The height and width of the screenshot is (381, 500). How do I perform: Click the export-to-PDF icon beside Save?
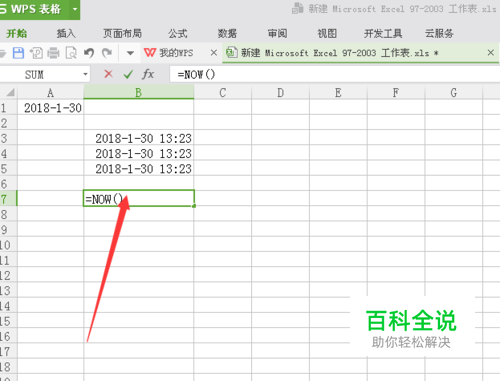(36, 53)
